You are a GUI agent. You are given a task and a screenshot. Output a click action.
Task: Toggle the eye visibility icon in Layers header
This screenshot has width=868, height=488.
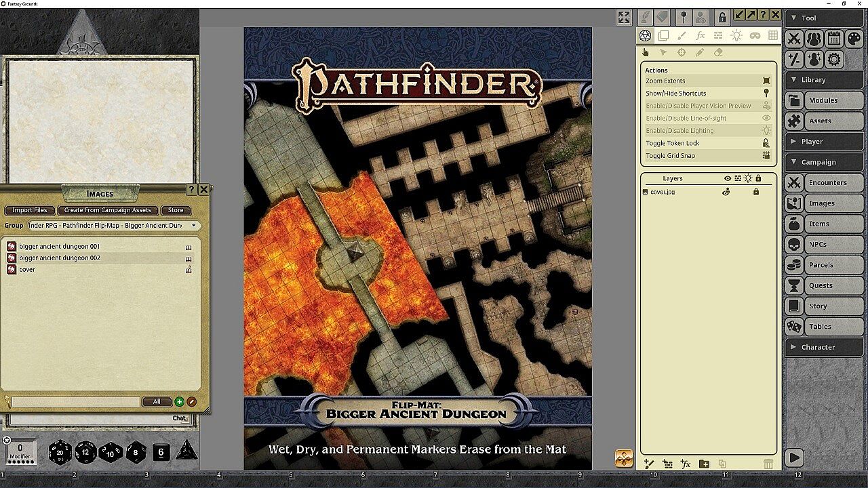[728, 179]
